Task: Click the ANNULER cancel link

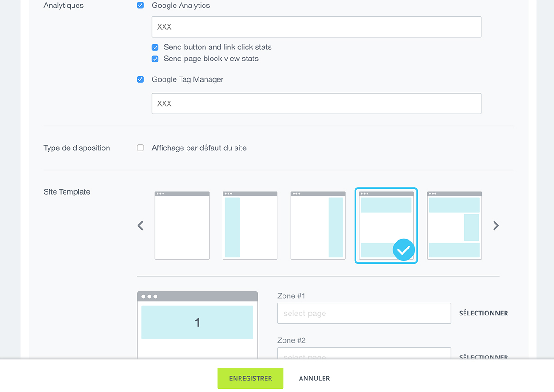Action: pos(314,378)
